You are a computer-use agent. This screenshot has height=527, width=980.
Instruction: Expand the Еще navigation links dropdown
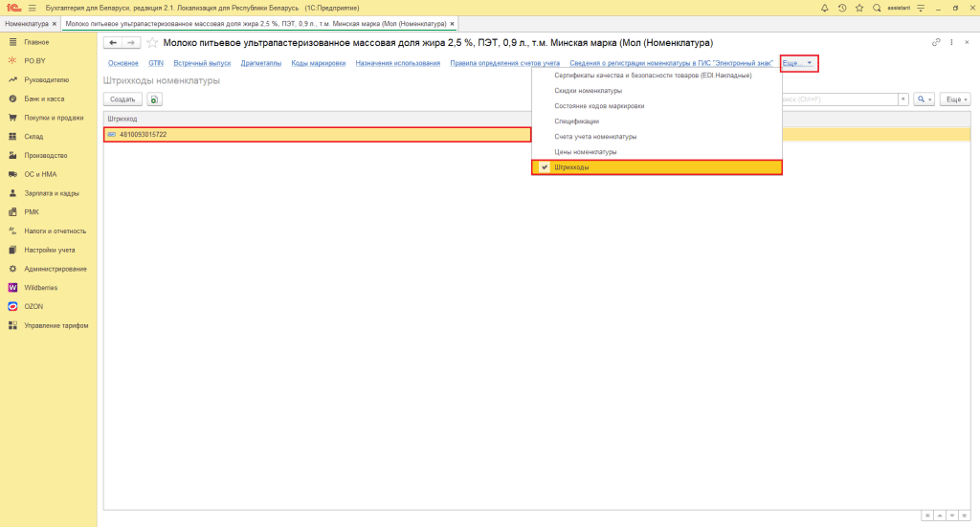pos(798,63)
